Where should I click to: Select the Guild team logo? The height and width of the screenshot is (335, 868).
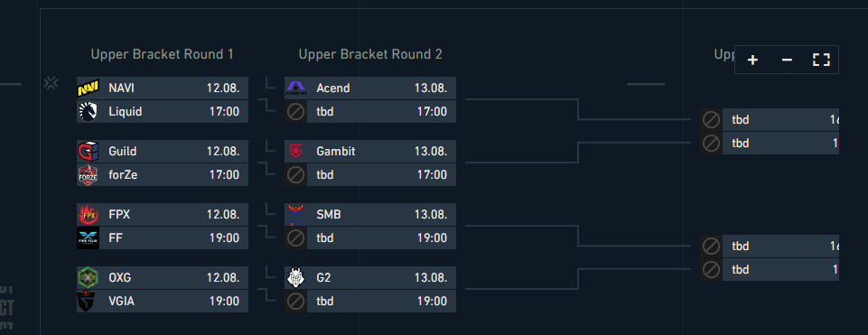click(x=88, y=151)
